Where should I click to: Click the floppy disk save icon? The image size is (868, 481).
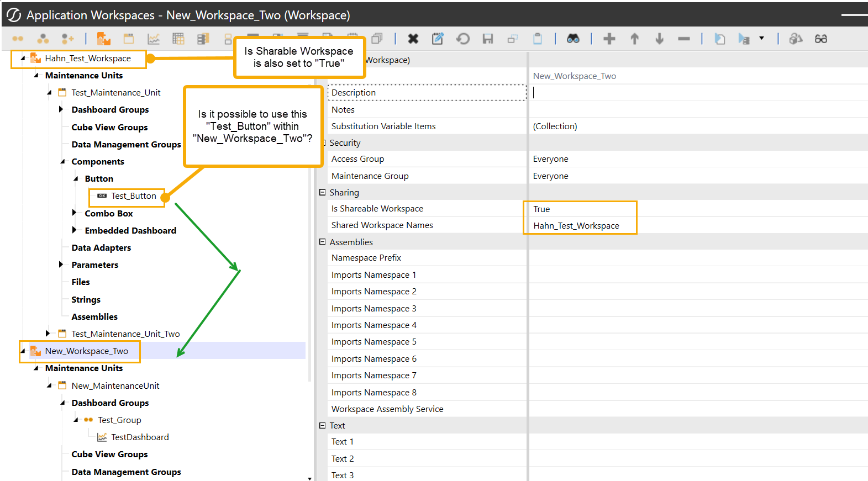[x=487, y=39]
